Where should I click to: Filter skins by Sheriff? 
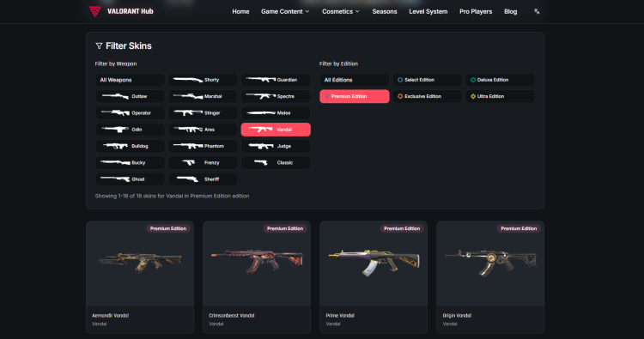point(203,179)
